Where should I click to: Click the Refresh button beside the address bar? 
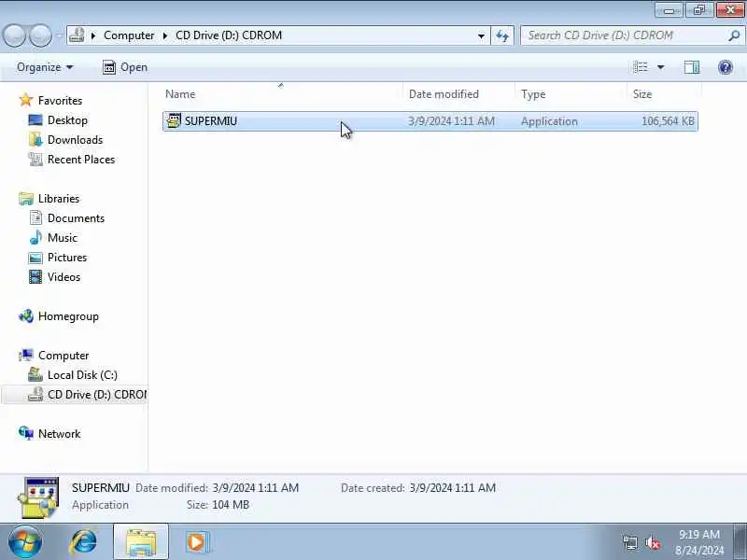[502, 35]
